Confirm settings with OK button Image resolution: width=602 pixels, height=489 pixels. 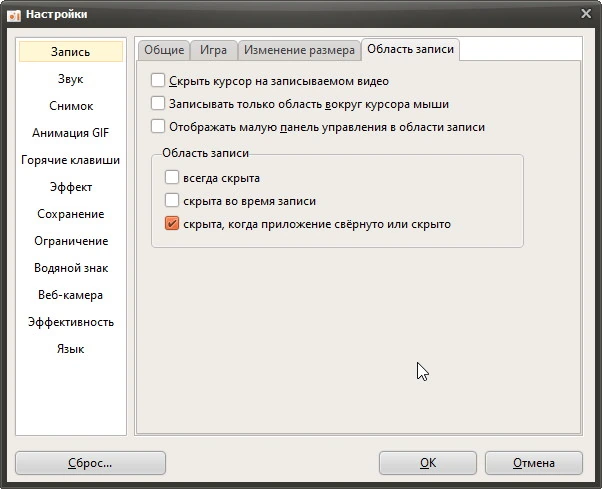(x=428, y=463)
